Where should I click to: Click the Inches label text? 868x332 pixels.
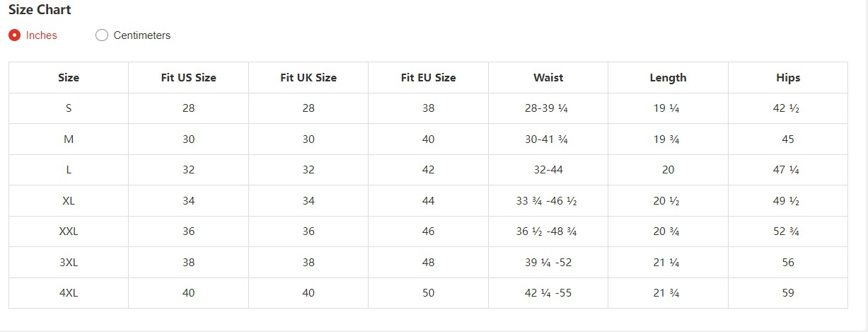(x=41, y=35)
